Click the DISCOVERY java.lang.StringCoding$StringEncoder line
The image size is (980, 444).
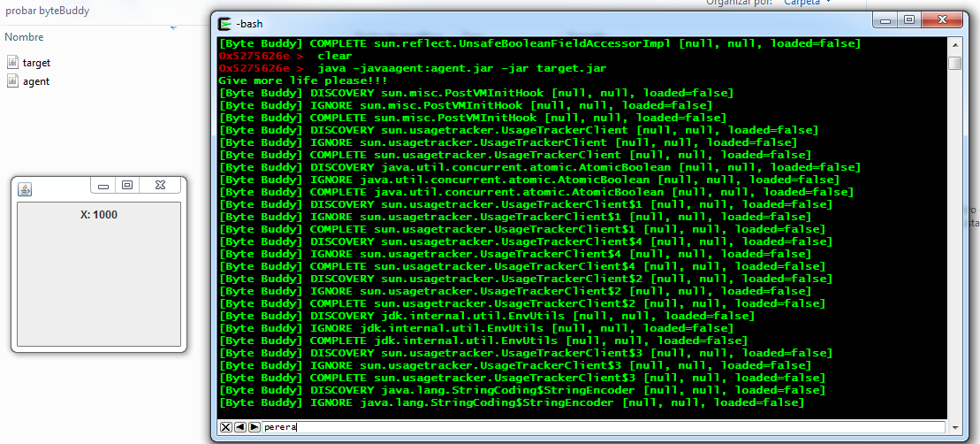click(522, 390)
